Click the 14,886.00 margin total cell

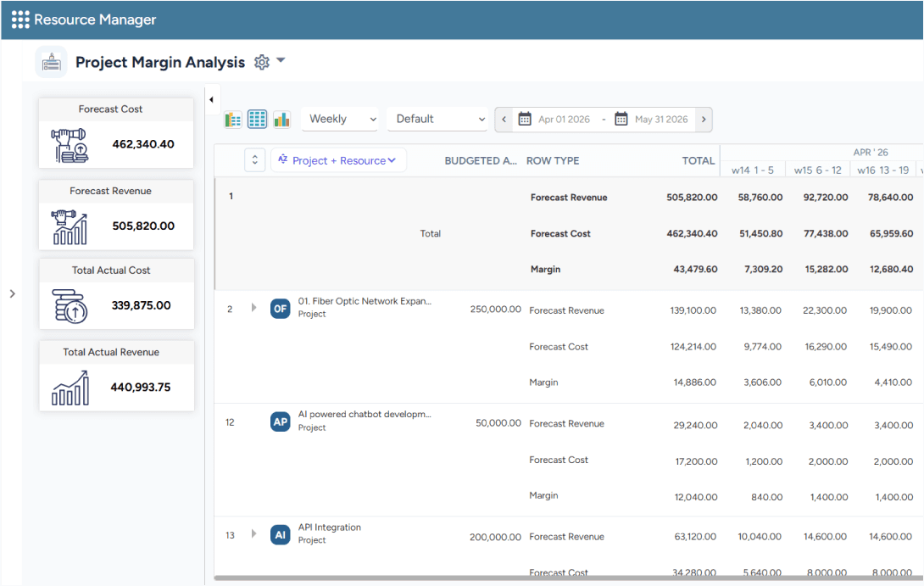pos(695,382)
